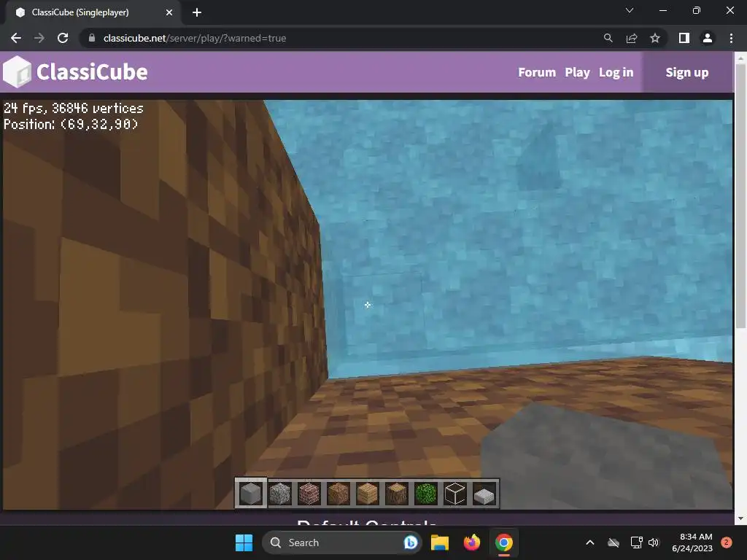This screenshot has height=560, width=747.
Task: Open the Play link
Action: point(578,72)
